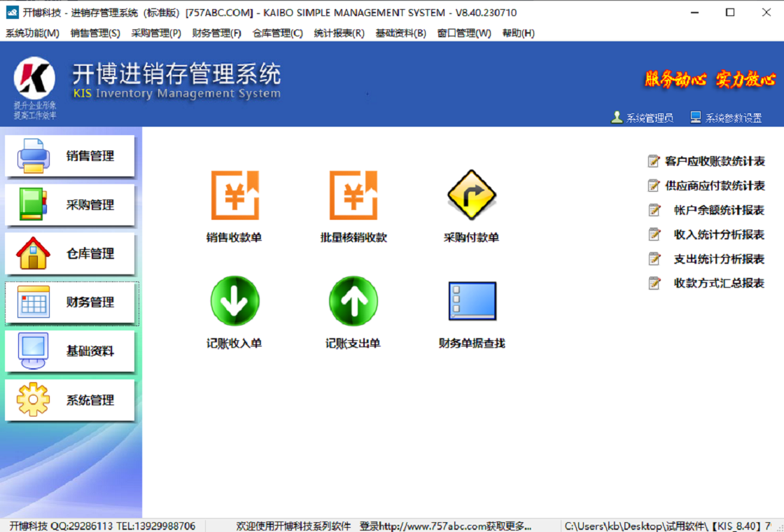Screen dimensions: 784x532
Task: Go to 仓库管理 sidebar section
Action: tap(70, 254)
